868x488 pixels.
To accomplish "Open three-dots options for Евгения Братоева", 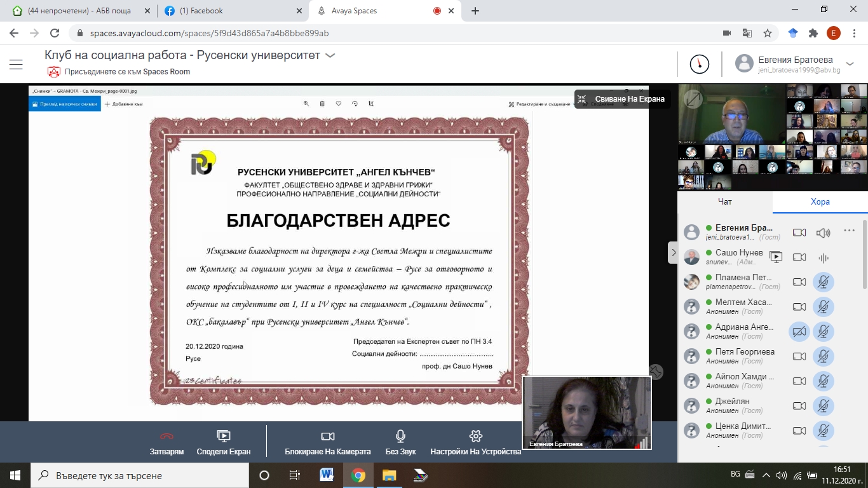I will click(849, 231).
